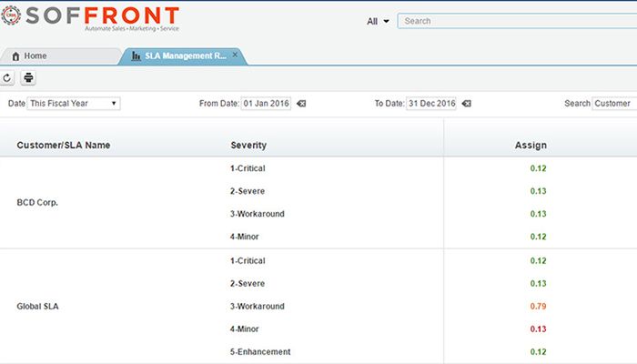Clear the To Date value
This screenshot has width=637, height=364.
point(466,104)
